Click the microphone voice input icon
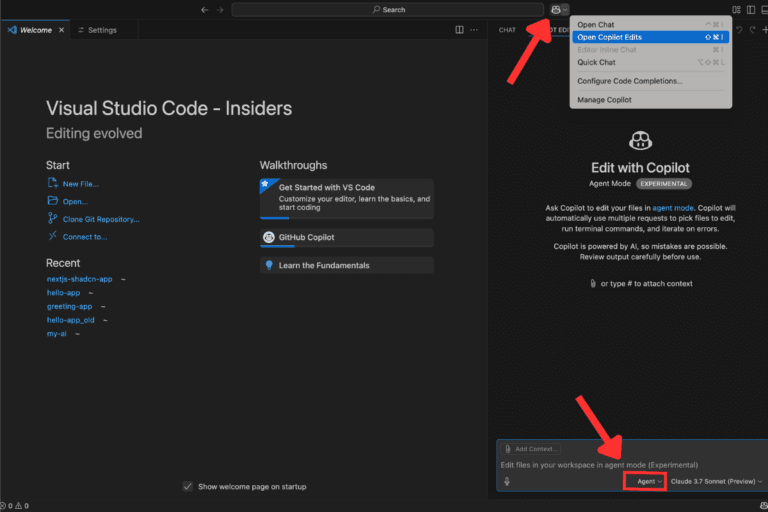The width and height of the screenshot is (768, 512). [507, 481]
